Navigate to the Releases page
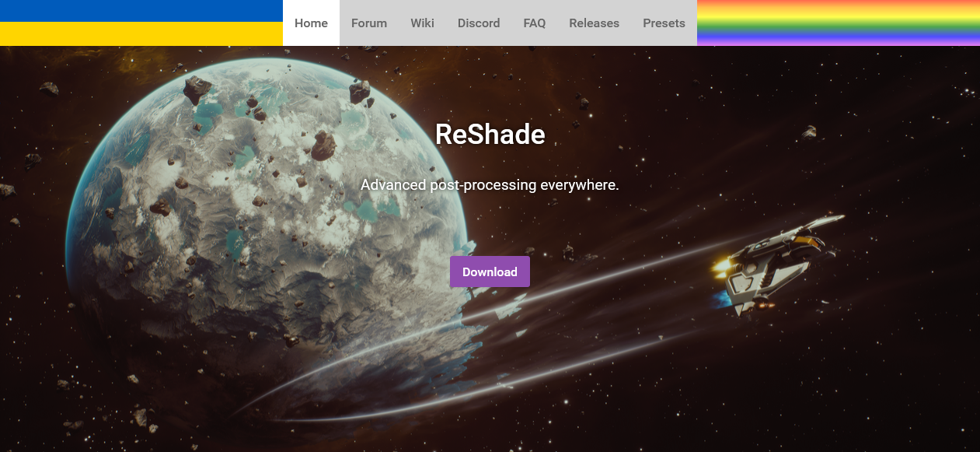This screenshot has height=452, width=980. coord(594,23)
